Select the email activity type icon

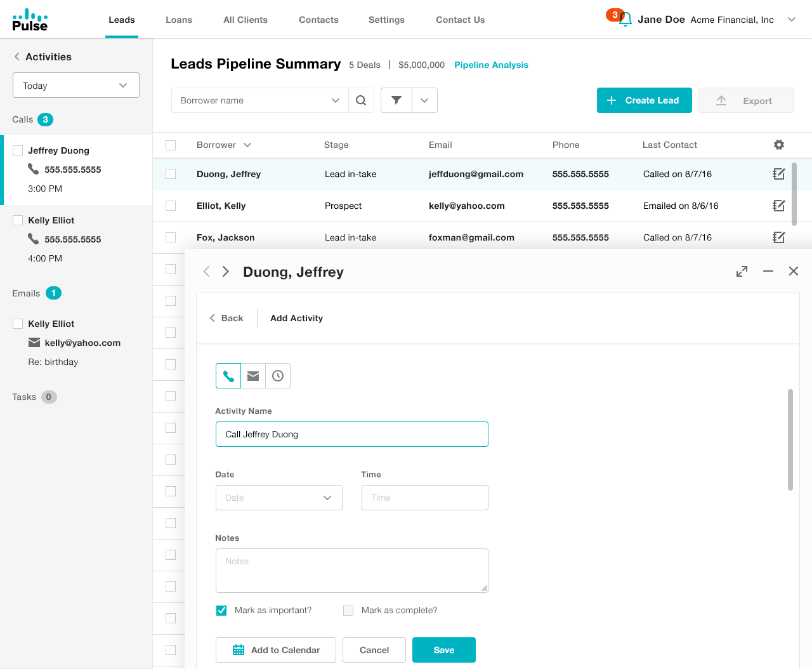(x=253, y=376)
